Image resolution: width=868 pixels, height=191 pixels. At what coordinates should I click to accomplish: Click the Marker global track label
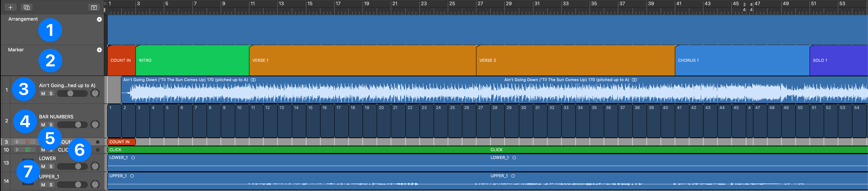pyautogui.click(x=16, y=50)
